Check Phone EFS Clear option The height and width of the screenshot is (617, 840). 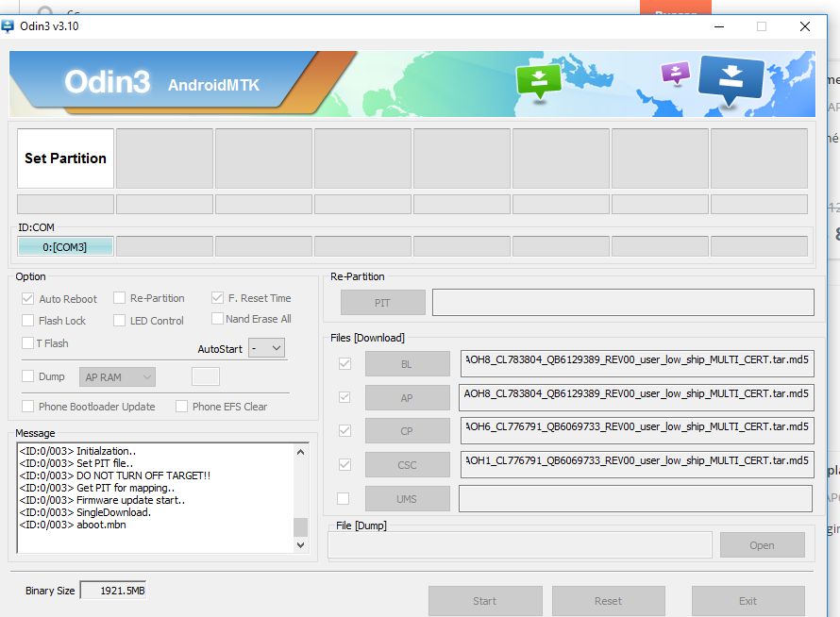[x=181, y=406]
